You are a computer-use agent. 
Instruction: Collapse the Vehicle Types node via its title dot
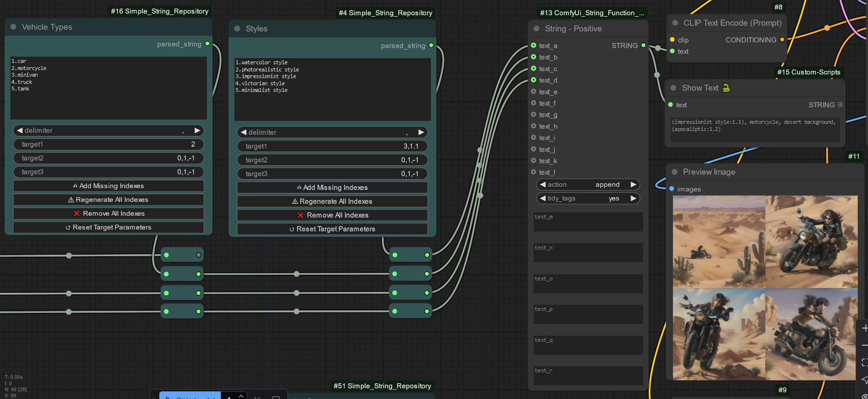click(x=13, y=27)
